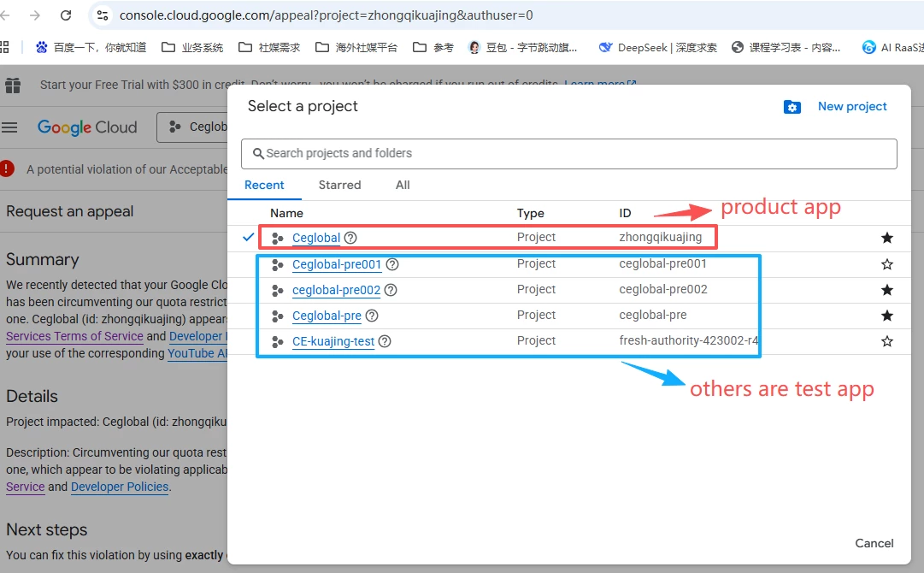The image size is (924, 573).
Task: Open the 课程学习表 bookmark
Action: point(786,47)
